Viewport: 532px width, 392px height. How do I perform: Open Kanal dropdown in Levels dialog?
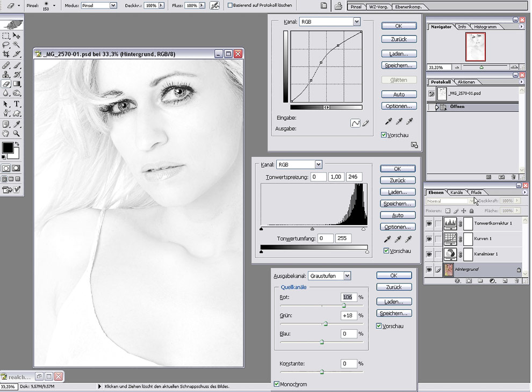pos(318,164)
